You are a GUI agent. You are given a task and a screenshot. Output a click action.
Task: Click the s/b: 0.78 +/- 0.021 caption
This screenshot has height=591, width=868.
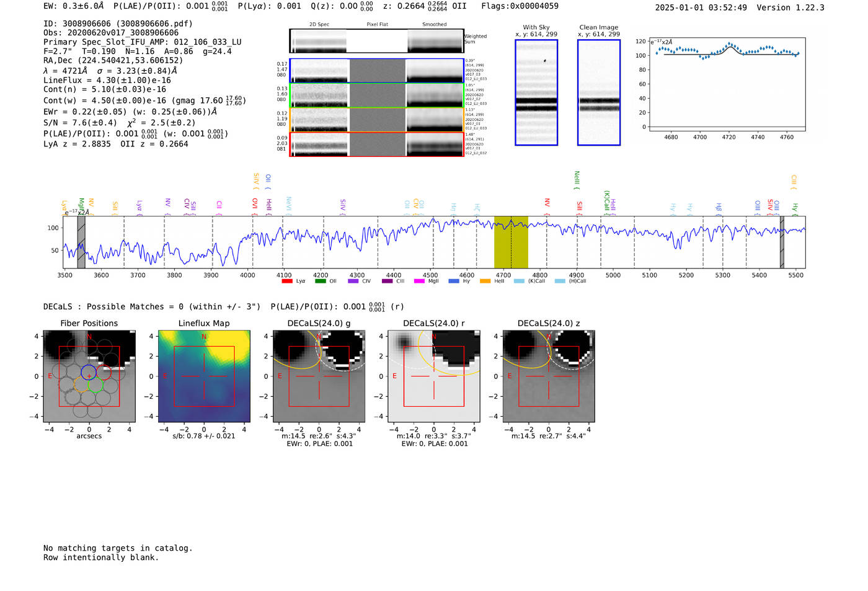coord(204,436)
